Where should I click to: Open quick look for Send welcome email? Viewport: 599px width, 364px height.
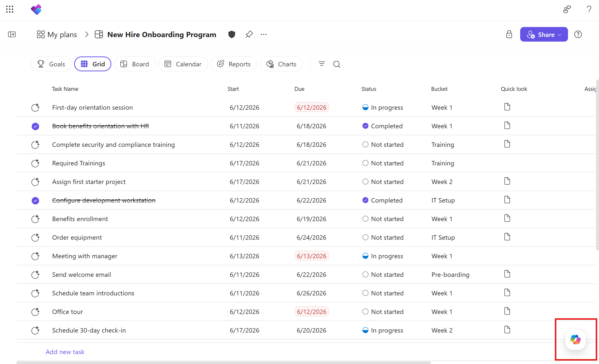click(x=507, y=274)
